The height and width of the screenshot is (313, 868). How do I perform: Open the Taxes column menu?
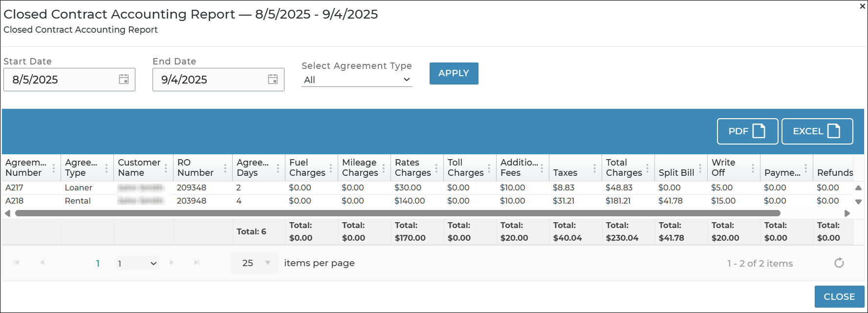(595, 168)
